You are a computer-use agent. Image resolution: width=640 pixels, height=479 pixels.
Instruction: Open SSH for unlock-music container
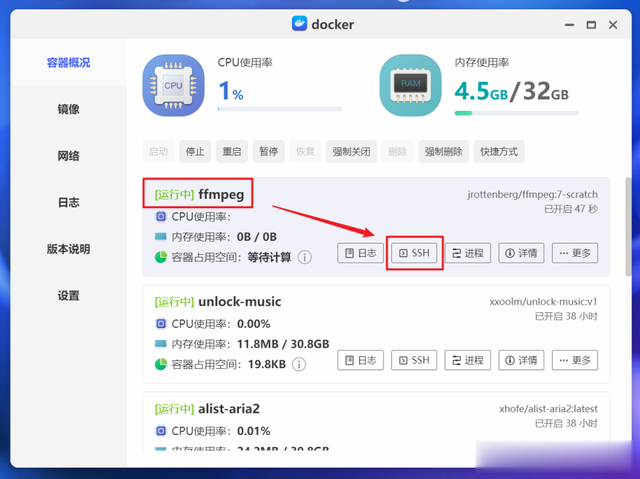coord(414,360)
